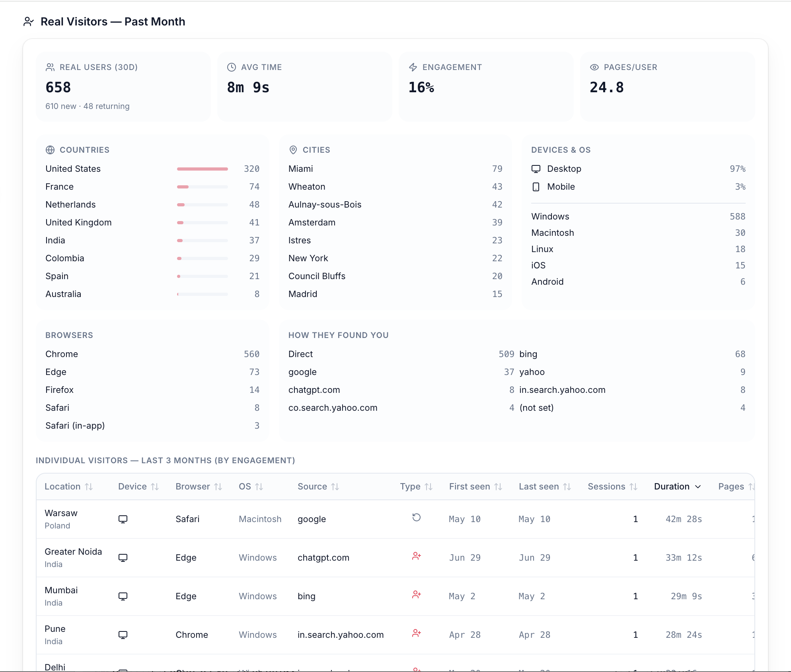Screen dimensions: 791x672
Task: Sort table by Source column
Action: point(318,487)
